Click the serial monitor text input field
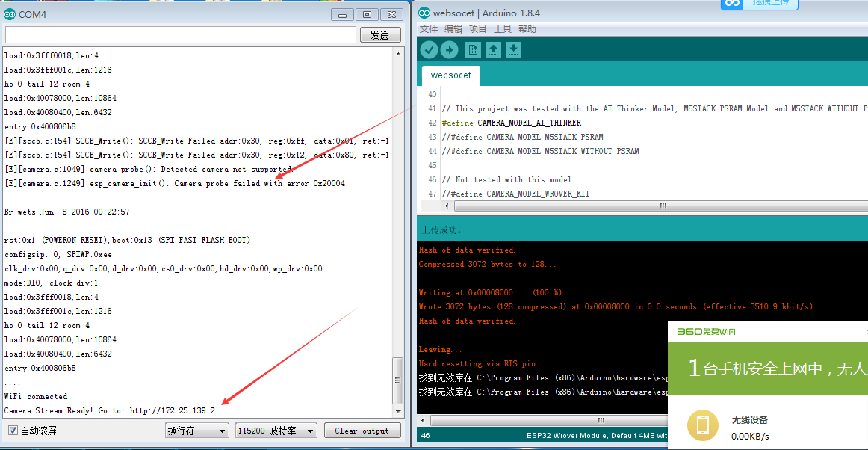 coord(181,35)
